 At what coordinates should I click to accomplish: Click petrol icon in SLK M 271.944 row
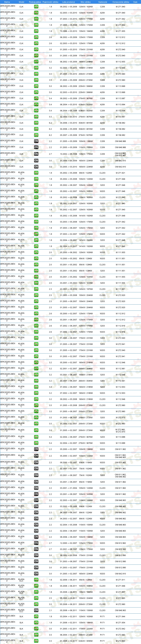36,616
